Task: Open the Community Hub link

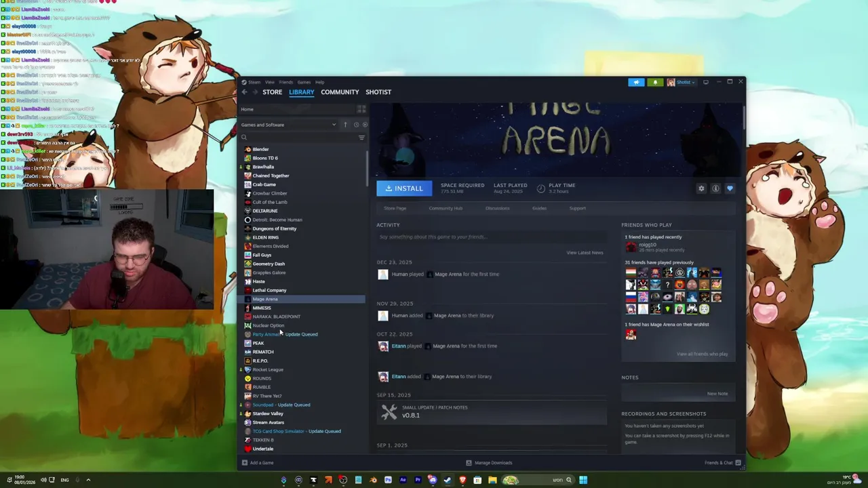Action: pyautogui.click(x=446, y=208)
